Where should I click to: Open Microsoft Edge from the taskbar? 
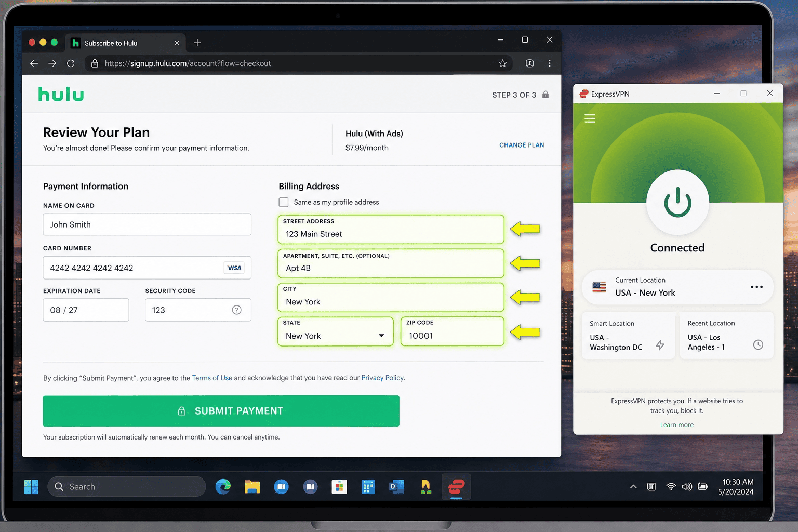[x=223, y=487]
